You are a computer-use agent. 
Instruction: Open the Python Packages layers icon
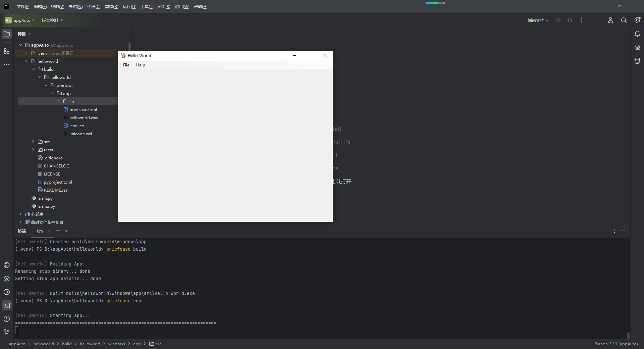[7, 279]
